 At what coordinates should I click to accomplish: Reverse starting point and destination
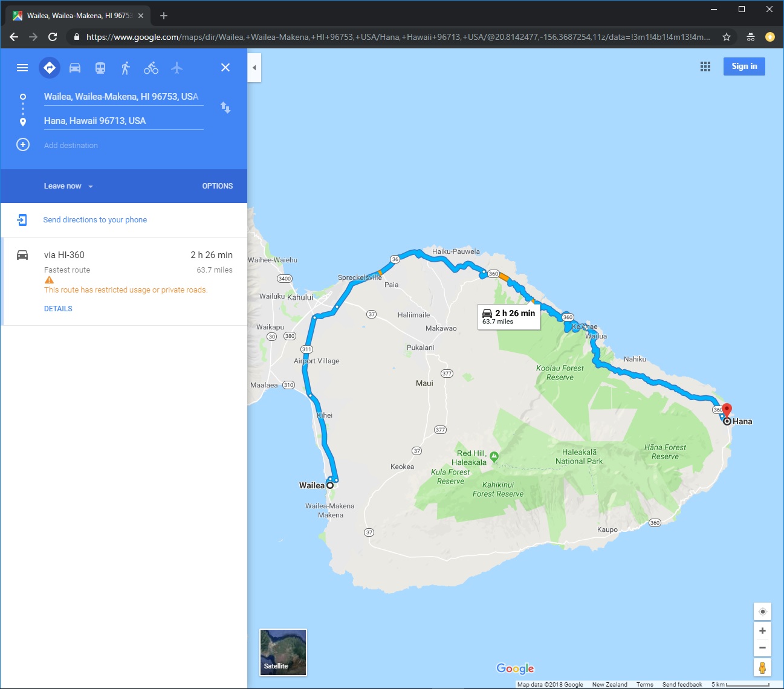click(225, 108)
